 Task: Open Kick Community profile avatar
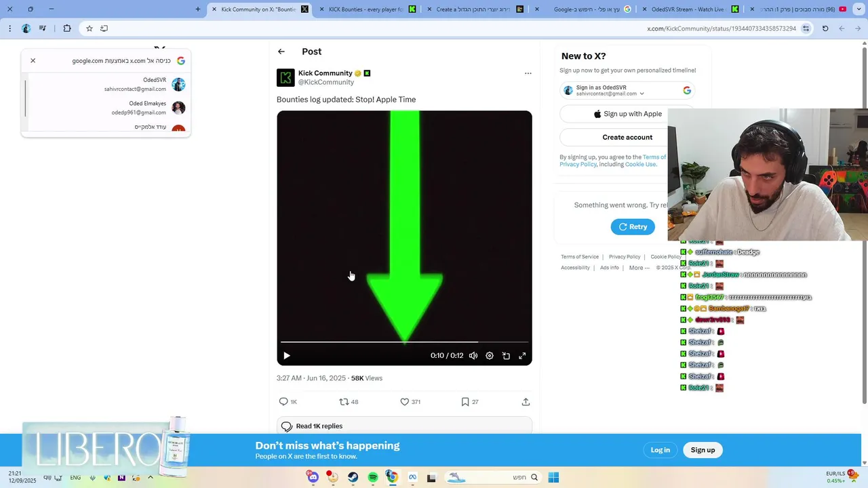285,77
